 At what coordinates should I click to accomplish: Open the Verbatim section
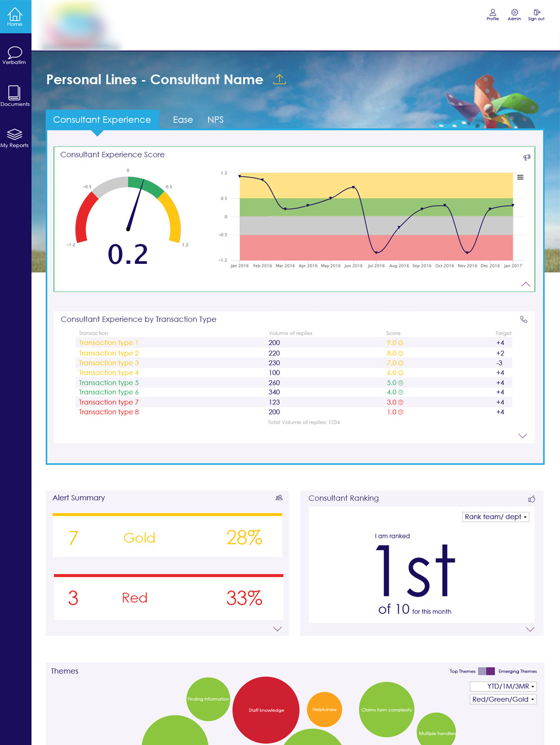tap(15, 55)
